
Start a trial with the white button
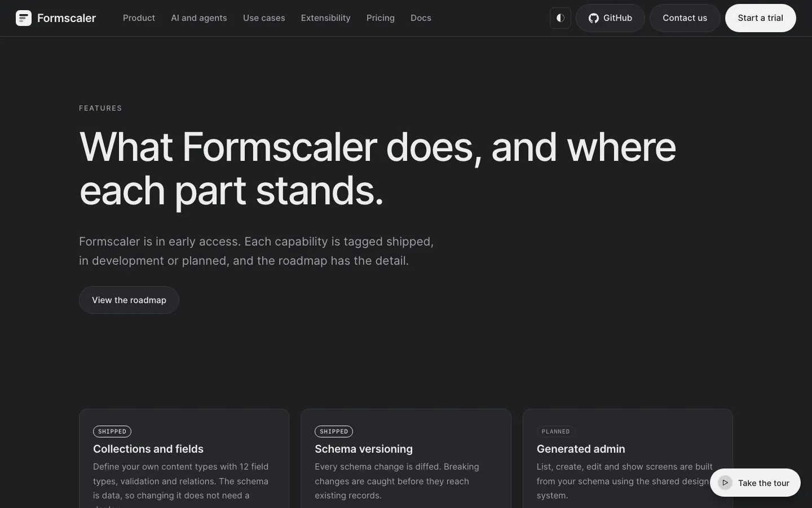click(760, 18)
